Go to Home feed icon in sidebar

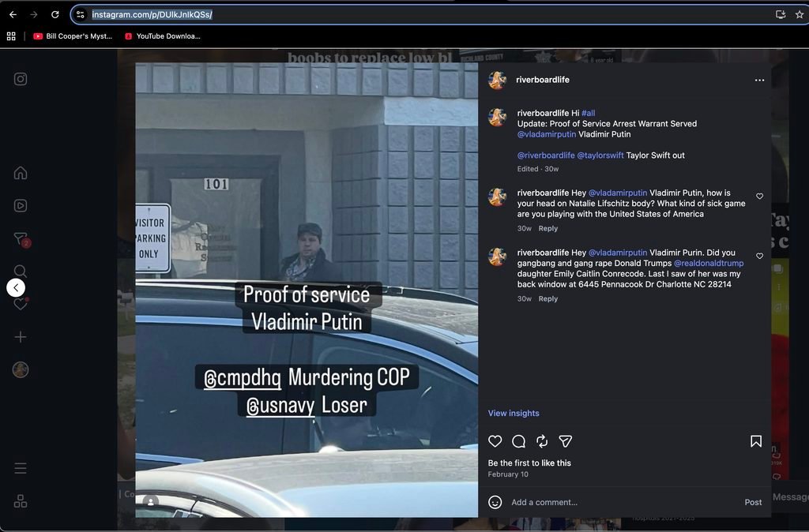click(x=20, y=173)
